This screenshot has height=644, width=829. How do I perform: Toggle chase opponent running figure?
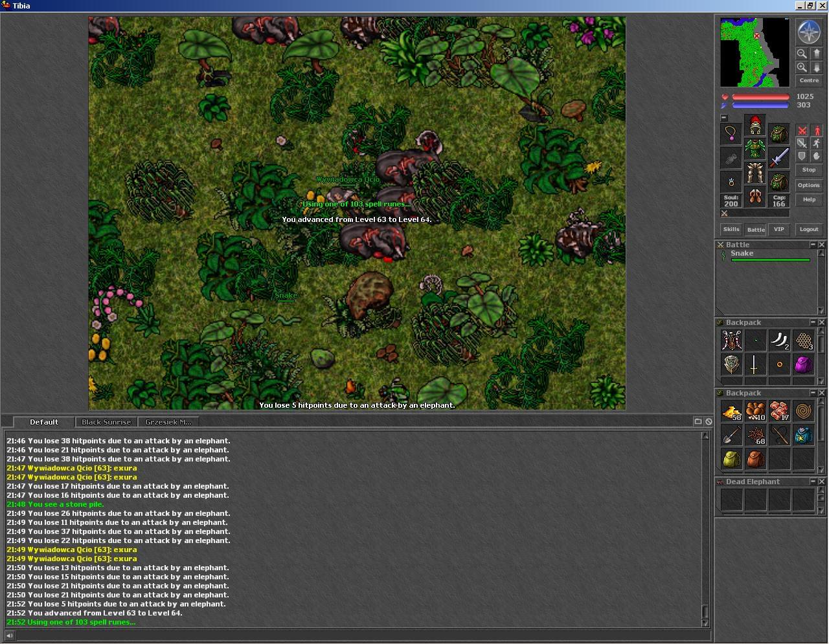(x=817, y=143)
